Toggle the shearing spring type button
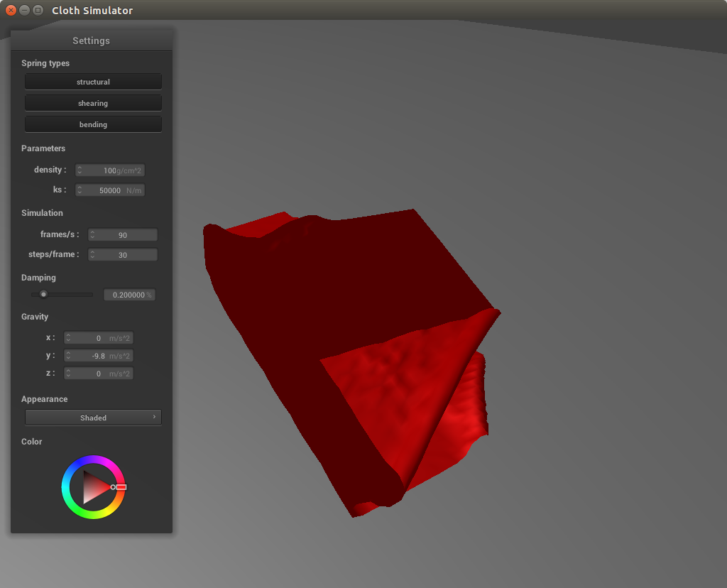 93,103
